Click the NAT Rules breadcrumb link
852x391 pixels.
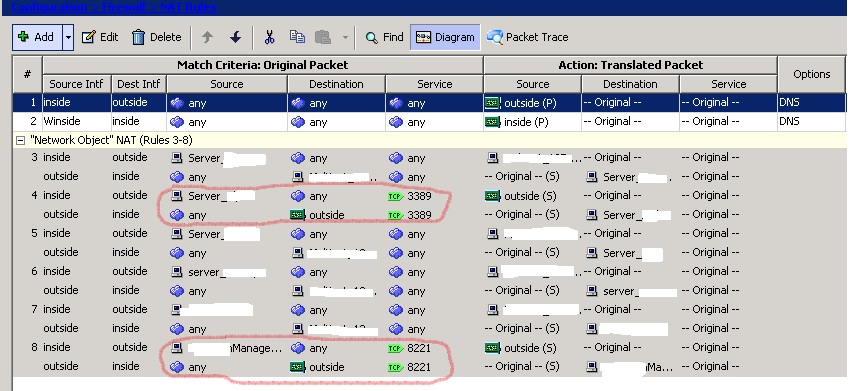click(188, 7)
